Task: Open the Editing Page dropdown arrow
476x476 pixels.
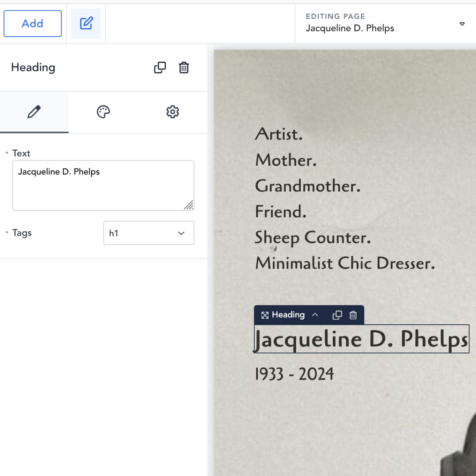Action: (x=462, y=24)
